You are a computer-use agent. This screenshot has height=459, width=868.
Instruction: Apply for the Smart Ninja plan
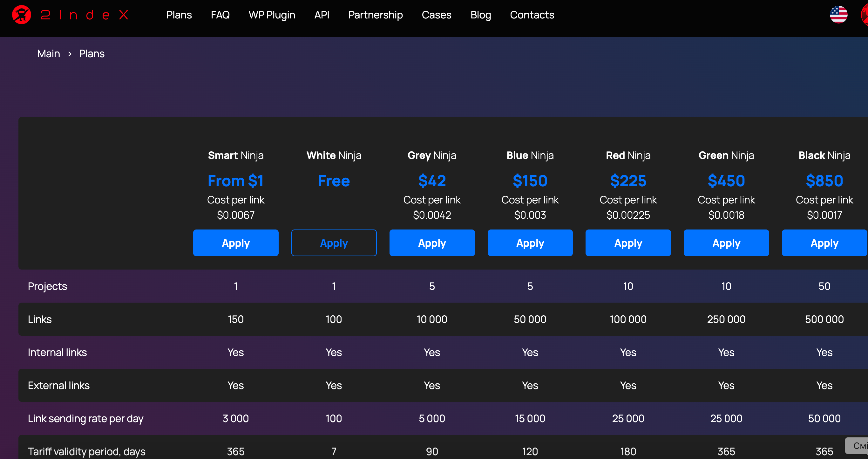(235, 243)
